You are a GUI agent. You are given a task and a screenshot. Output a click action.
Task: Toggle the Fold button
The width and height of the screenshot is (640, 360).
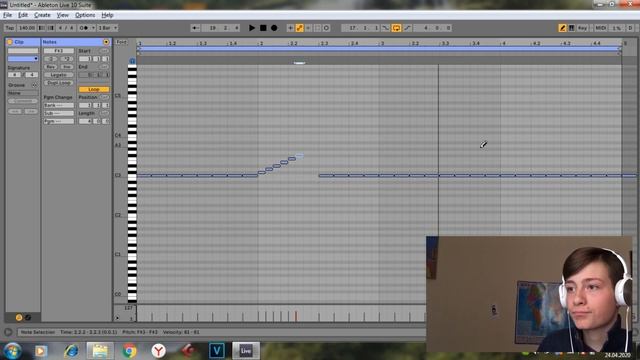click(x=122, y=42)
